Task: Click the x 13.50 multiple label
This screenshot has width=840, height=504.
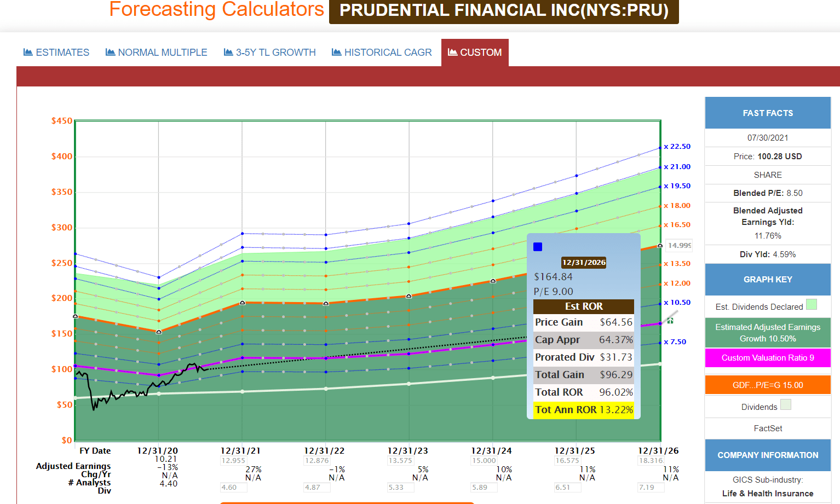Action: click(677, 264)
